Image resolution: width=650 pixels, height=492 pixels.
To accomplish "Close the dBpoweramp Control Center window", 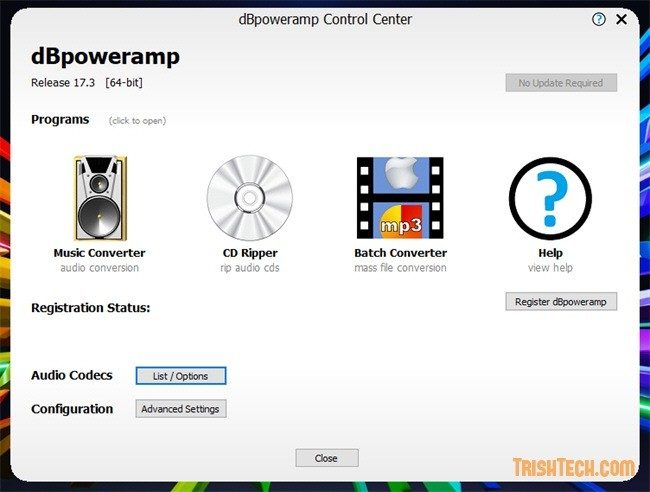I will (x=621, y=19).
